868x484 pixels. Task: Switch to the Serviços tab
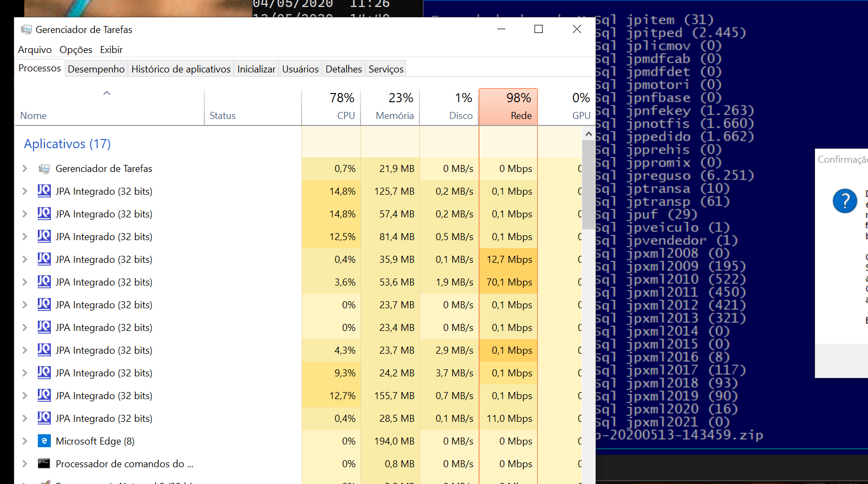coord(386,69)
